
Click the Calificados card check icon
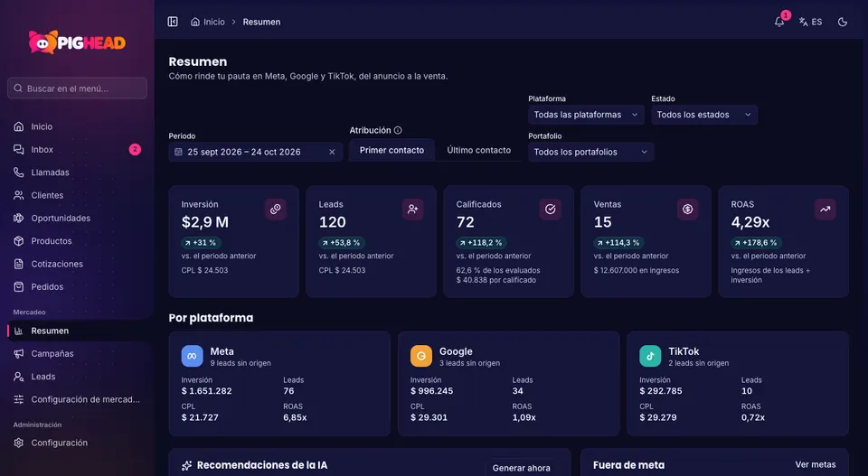point(551,209)
